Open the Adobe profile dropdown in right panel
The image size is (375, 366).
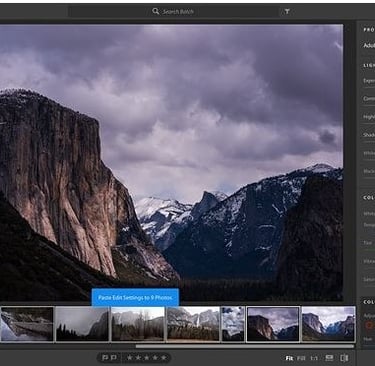click(369, 45)
